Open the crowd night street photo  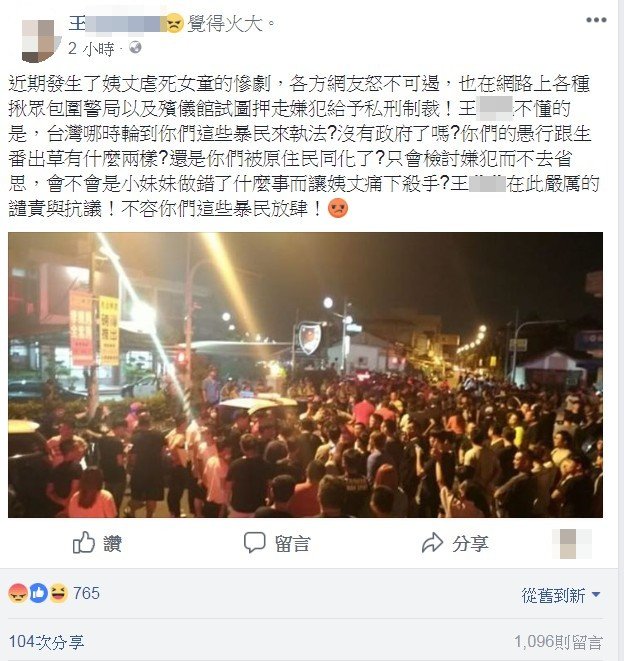305,375
